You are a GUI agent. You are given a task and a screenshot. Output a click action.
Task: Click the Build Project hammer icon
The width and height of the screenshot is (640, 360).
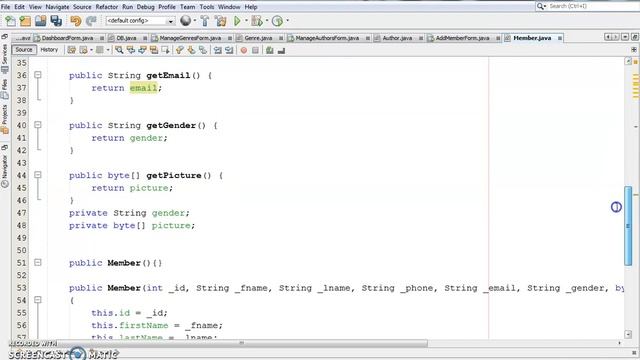click(x=205, y=21)
